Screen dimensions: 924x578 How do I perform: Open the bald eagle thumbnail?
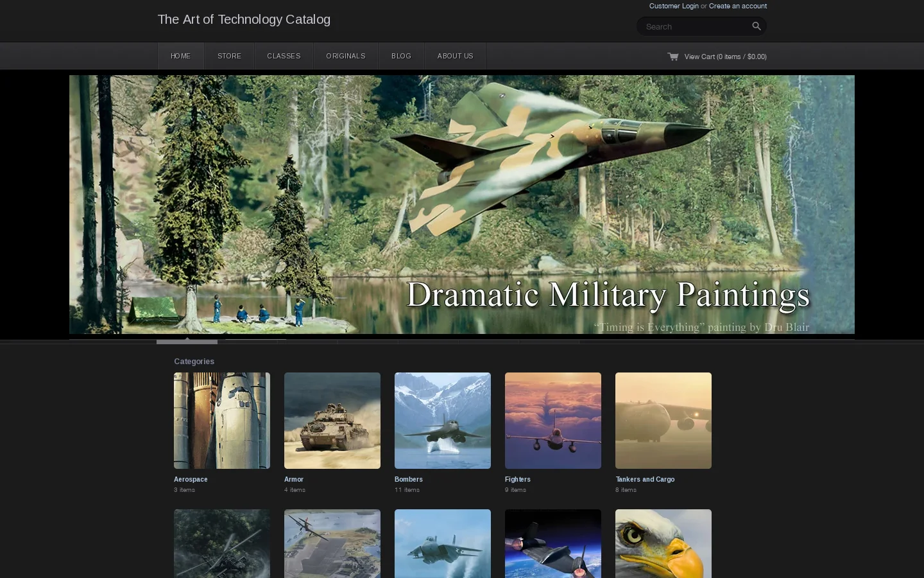pos(663,543)
